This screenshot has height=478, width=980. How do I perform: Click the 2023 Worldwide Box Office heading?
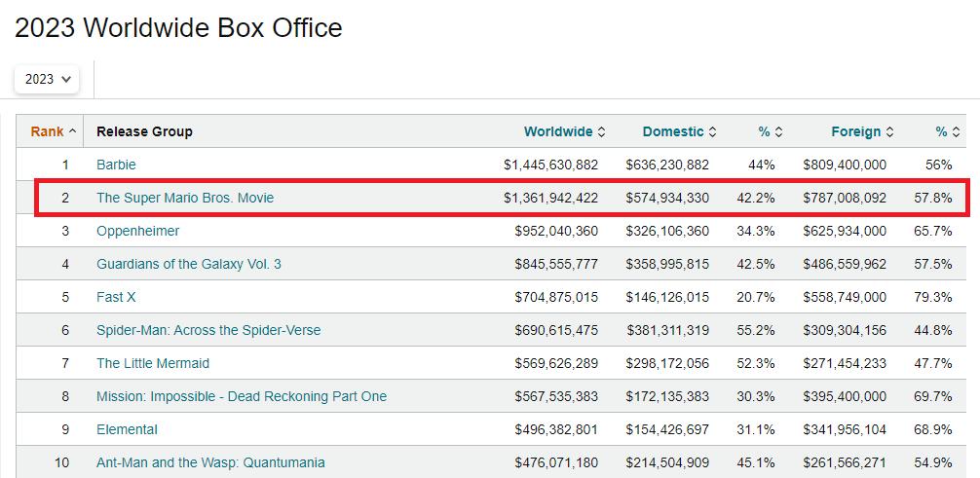point(178,28)
